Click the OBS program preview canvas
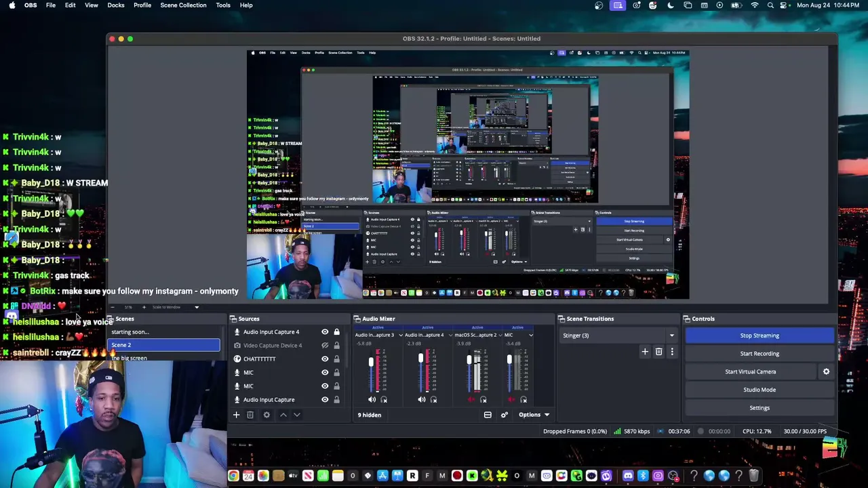 coord(468,175)
